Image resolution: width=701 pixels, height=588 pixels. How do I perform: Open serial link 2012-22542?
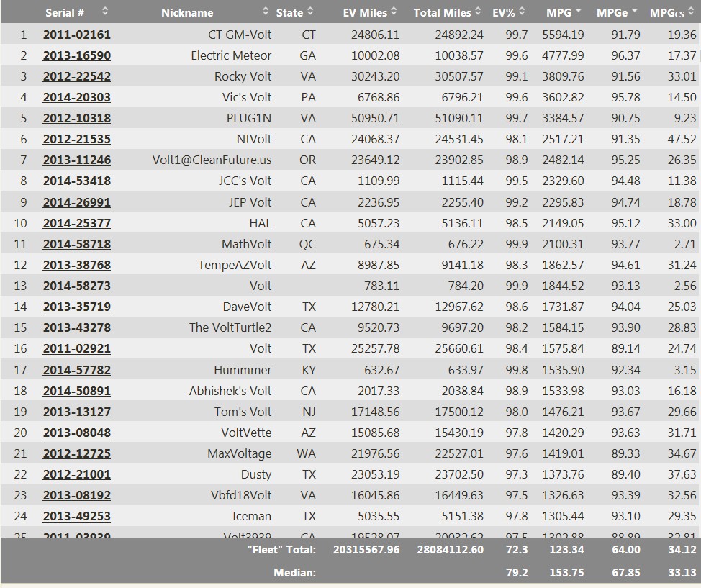coord(76,76)
